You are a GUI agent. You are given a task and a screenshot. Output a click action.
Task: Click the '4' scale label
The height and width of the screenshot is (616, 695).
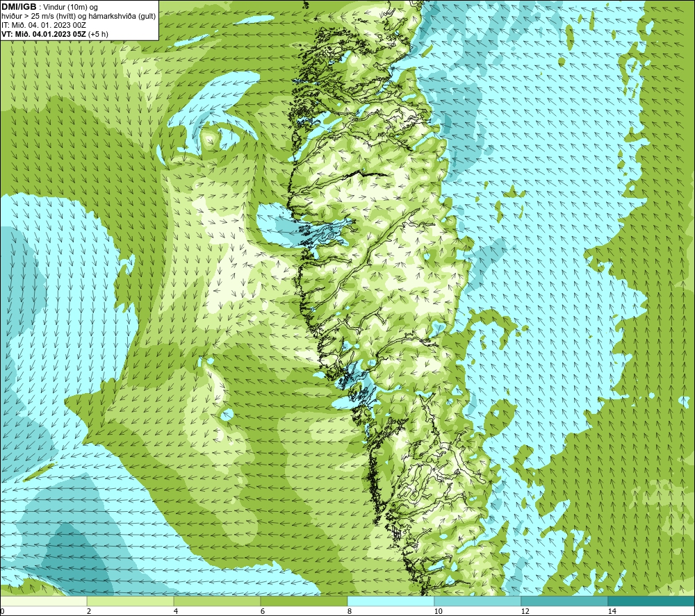point(176,611)
